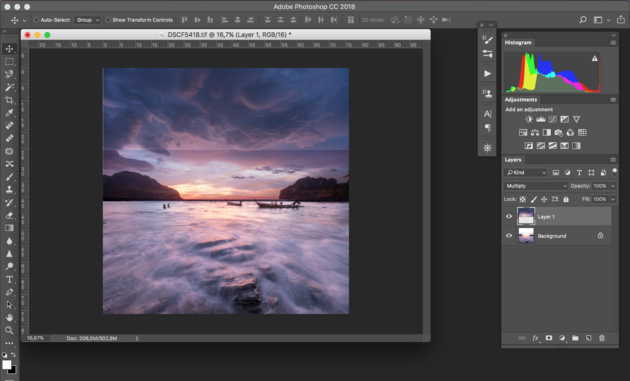Select the Crop tool
Screen dimensions: 630x381
(x=9, y=100)
